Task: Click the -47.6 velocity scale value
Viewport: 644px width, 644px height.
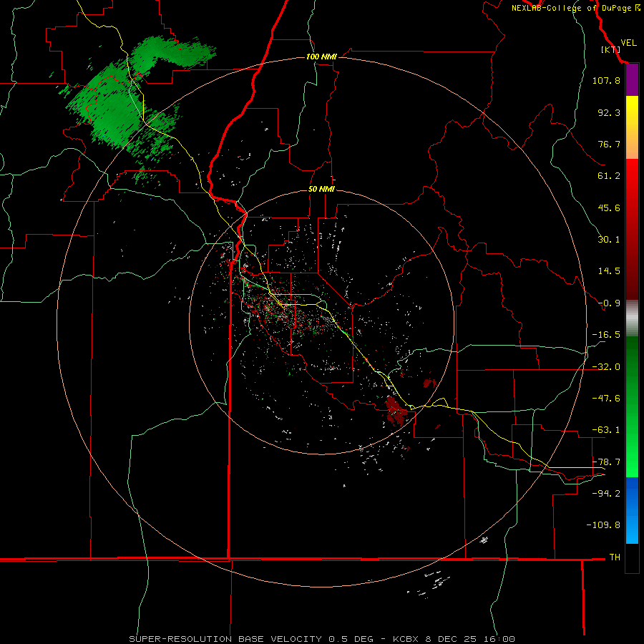Action: [x=606, y=398]
